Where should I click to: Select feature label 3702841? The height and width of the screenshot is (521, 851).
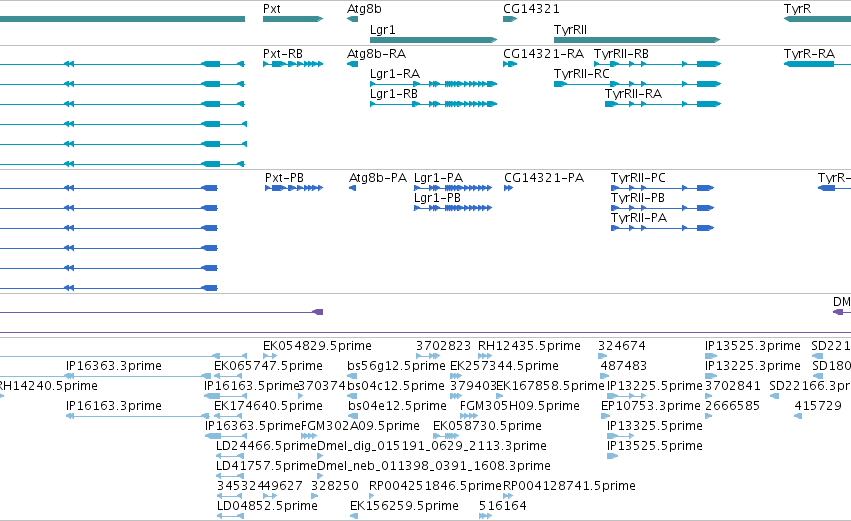pos(732,386)
